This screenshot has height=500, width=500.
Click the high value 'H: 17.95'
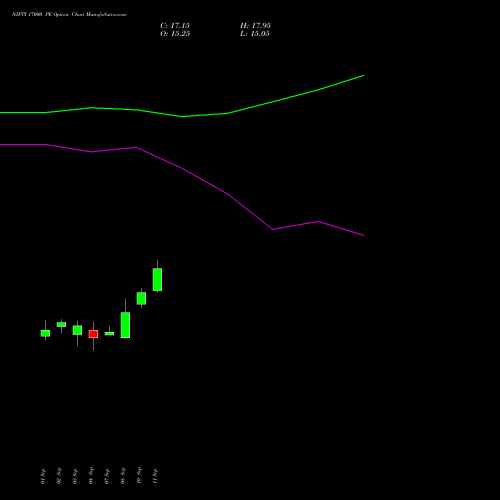click(x=255, y=26)
